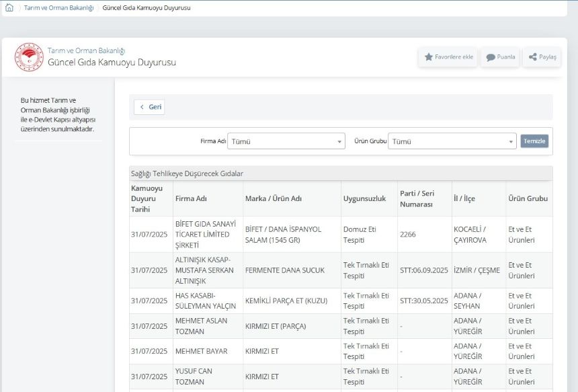
Task: Go back using the Geri button
Action: 149,107
